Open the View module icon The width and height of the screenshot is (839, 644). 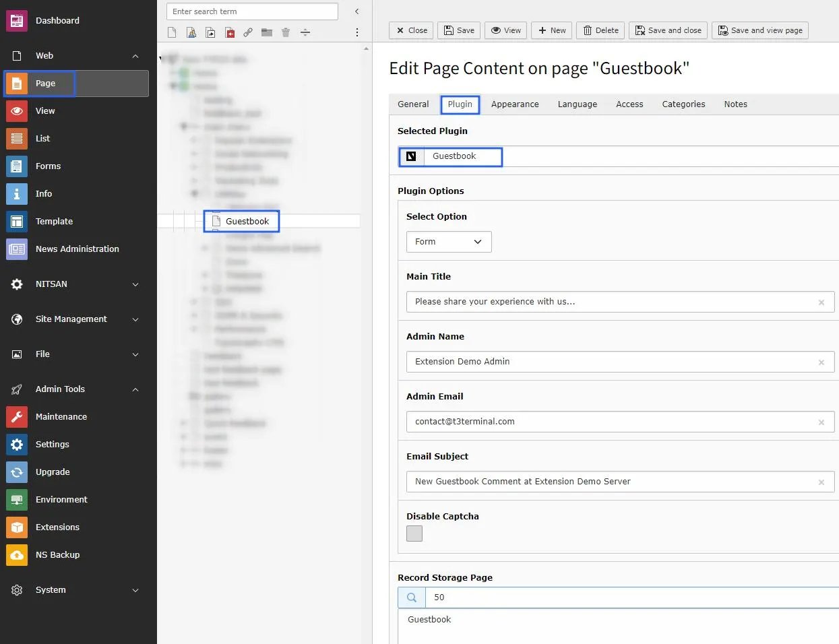point(17,111)
